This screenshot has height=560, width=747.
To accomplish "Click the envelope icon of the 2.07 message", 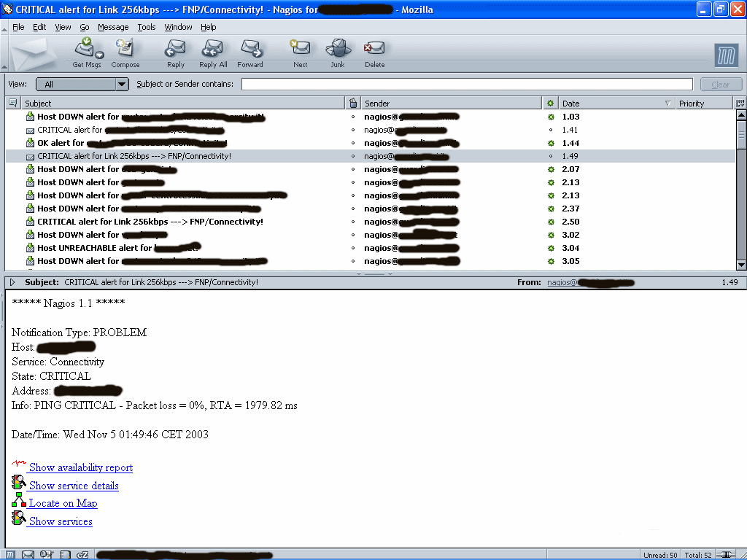I will 30,169.
